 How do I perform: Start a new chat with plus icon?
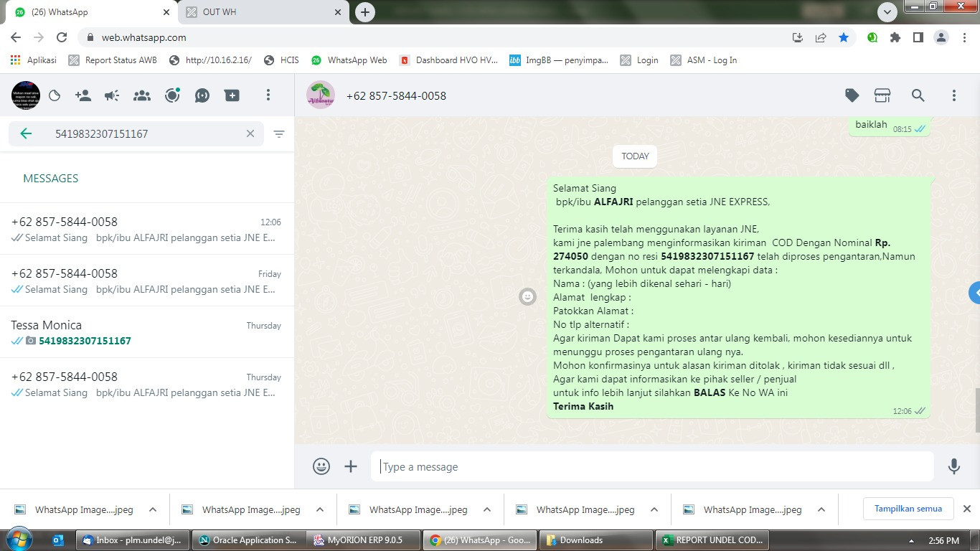pos(232,95)
